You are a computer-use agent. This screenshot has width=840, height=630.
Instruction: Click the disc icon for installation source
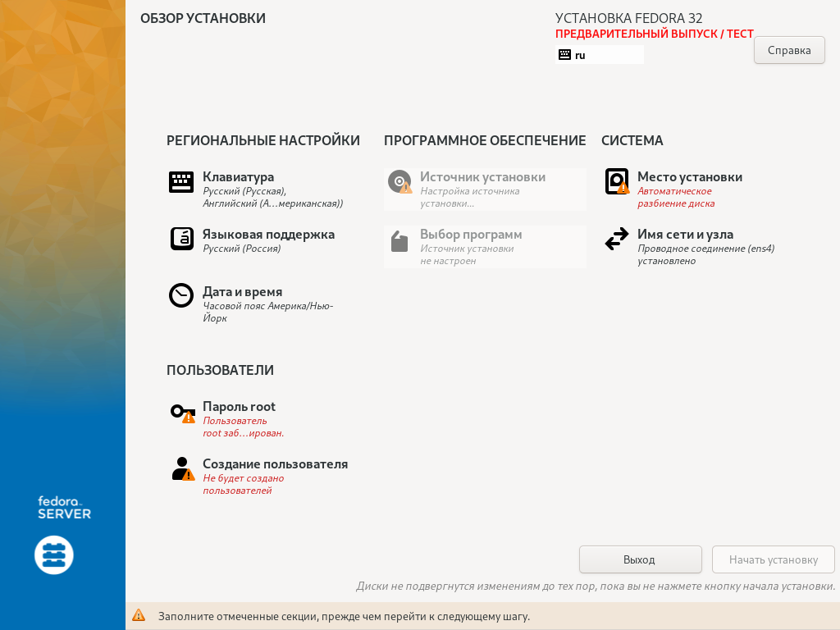pos(399,181)
